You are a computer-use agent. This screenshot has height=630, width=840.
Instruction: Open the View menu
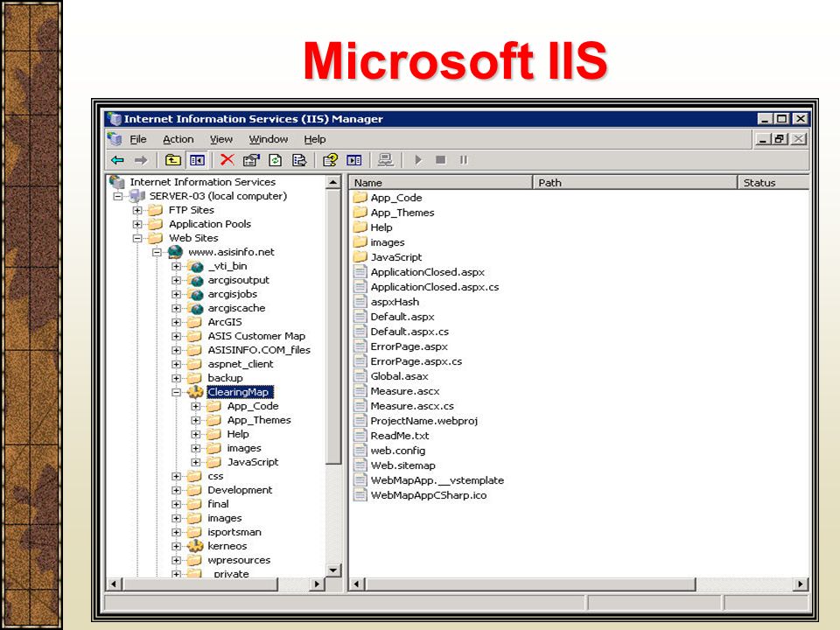coord(220,139)
